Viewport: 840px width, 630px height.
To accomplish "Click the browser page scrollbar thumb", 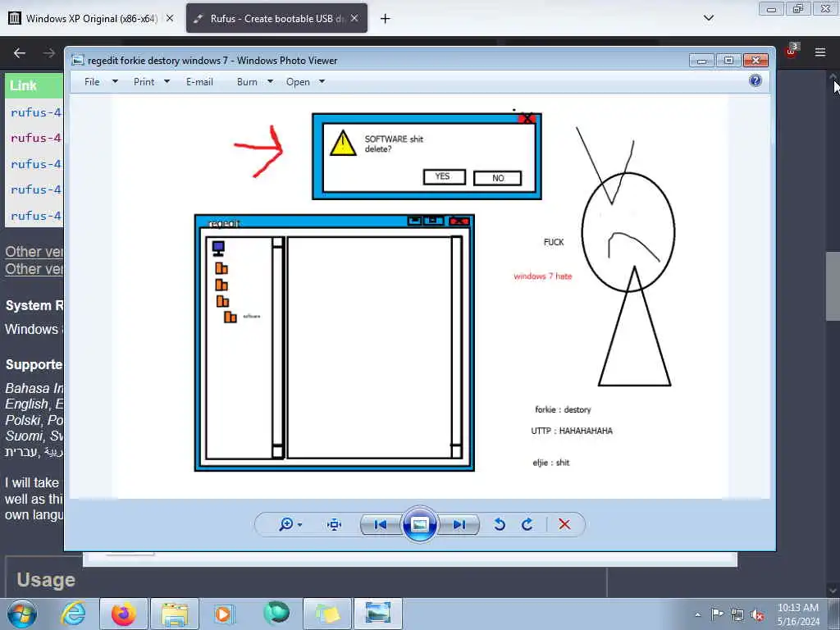I will [x=833, y=285].
